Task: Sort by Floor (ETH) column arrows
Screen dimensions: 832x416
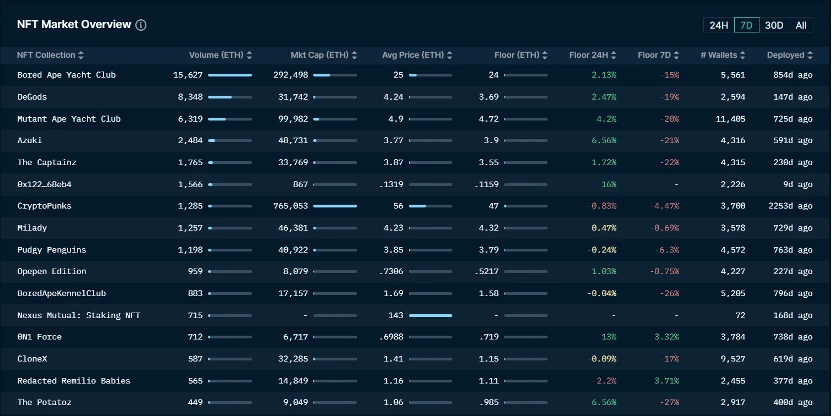Action: (x=544, y=55)
